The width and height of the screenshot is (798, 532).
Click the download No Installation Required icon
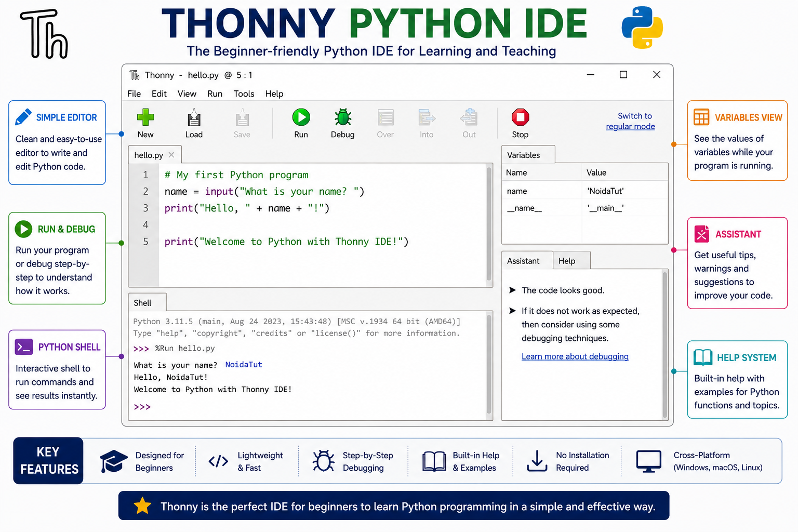(537, 461)
